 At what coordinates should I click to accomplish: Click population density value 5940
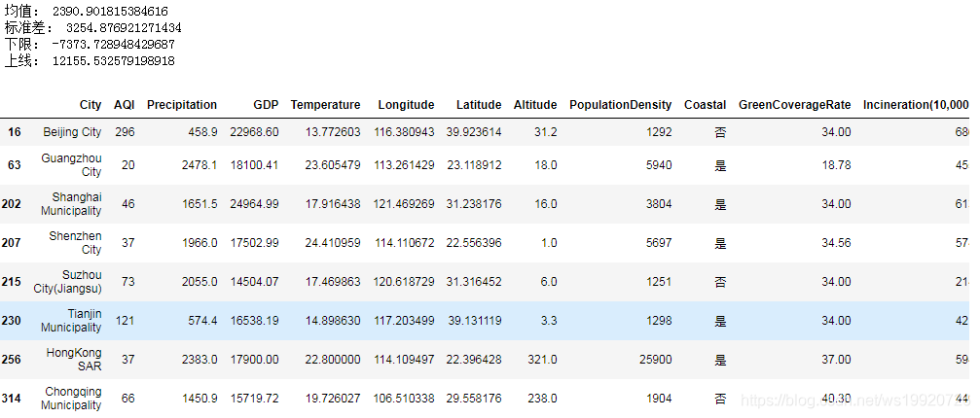click(x=660, y=165)
